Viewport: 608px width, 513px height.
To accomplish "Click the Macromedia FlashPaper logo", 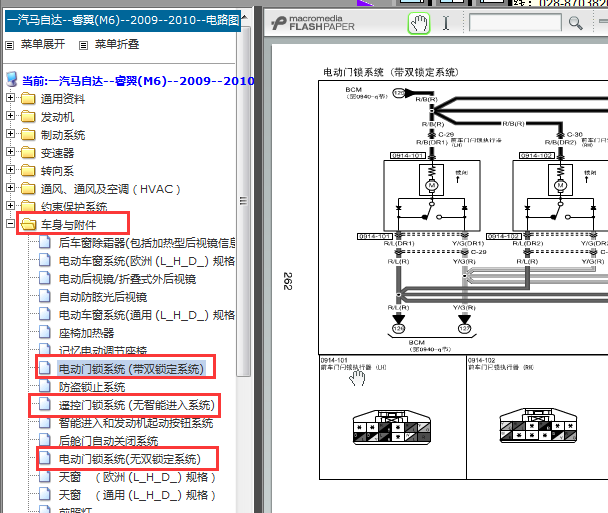I will [x=313, y=23].
